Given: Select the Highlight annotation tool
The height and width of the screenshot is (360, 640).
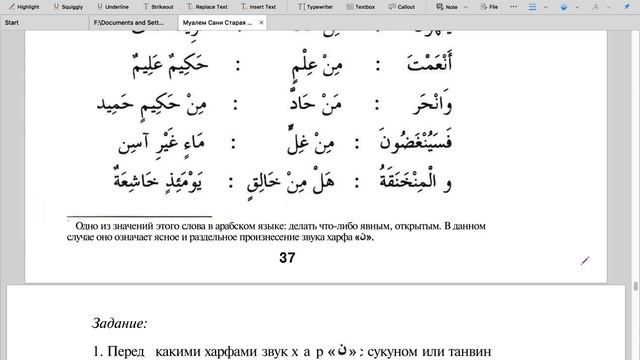Looking at the screenshot, I should point(24,7).
